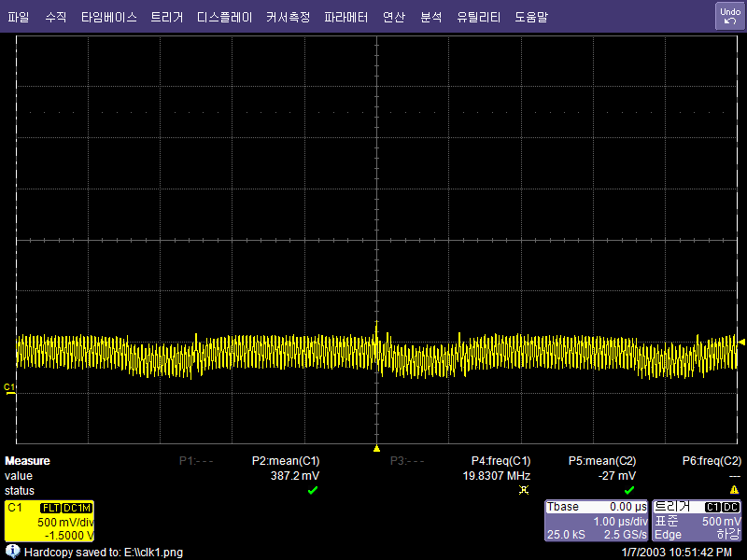
Task: Toggle the status checkmark under P5:mean(C2)
Action: (629, 490)
